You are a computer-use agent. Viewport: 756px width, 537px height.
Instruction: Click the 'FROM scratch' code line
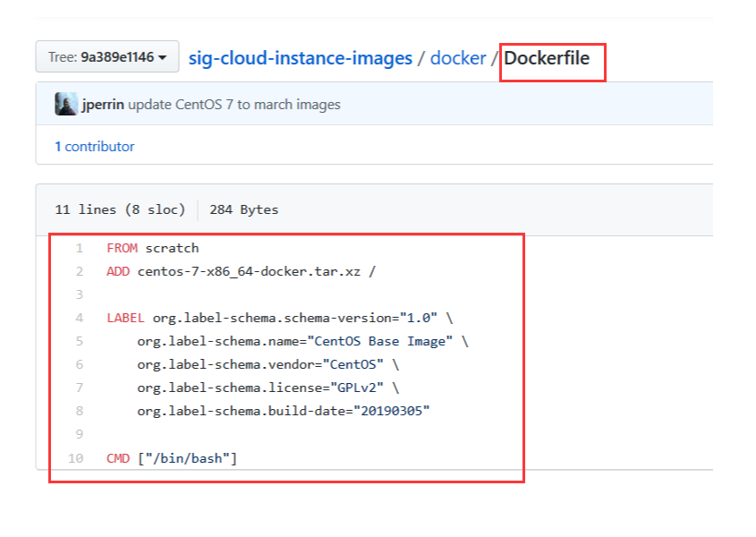pyautogui.click(x=153, y=249)
